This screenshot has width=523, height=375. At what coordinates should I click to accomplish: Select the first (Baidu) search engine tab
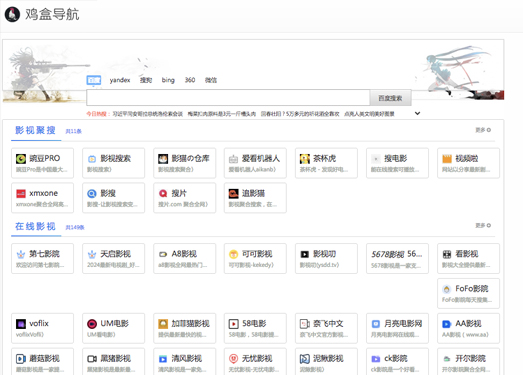pos(94,80)
